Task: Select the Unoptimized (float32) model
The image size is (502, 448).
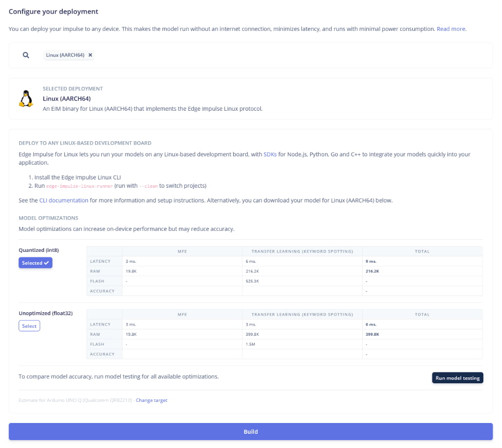Action: (29, 326)
